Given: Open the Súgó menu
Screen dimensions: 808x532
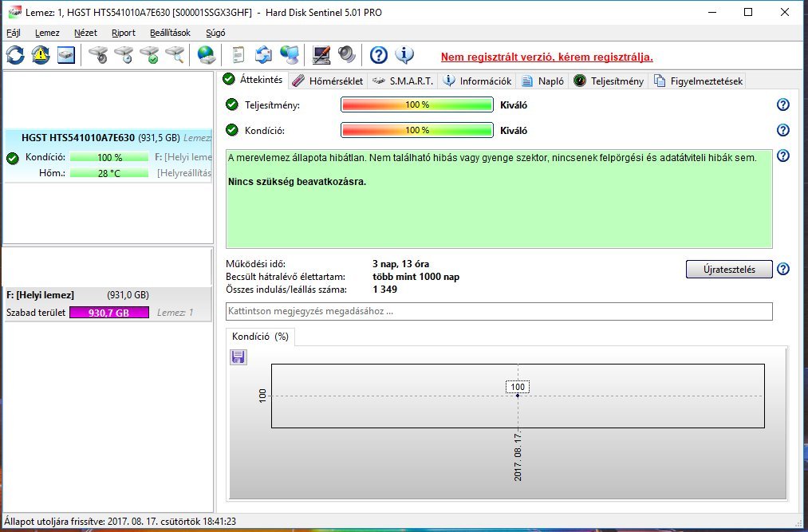Looking at the screenshot, I should (x=215, y=33).
